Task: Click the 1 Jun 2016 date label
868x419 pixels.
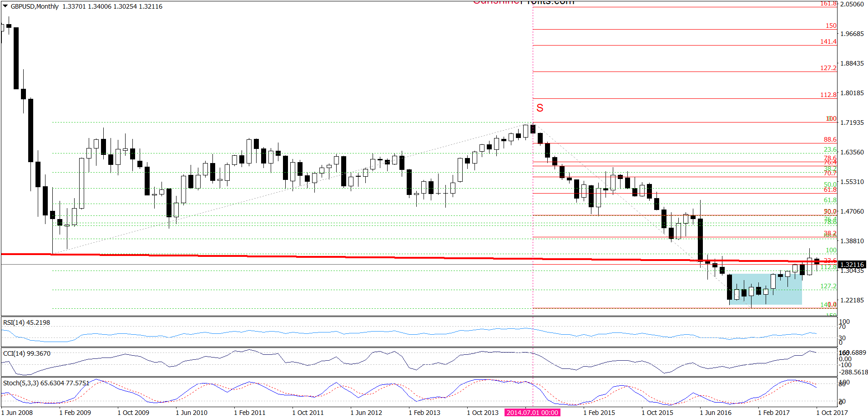Action: [x=716, y=413]
